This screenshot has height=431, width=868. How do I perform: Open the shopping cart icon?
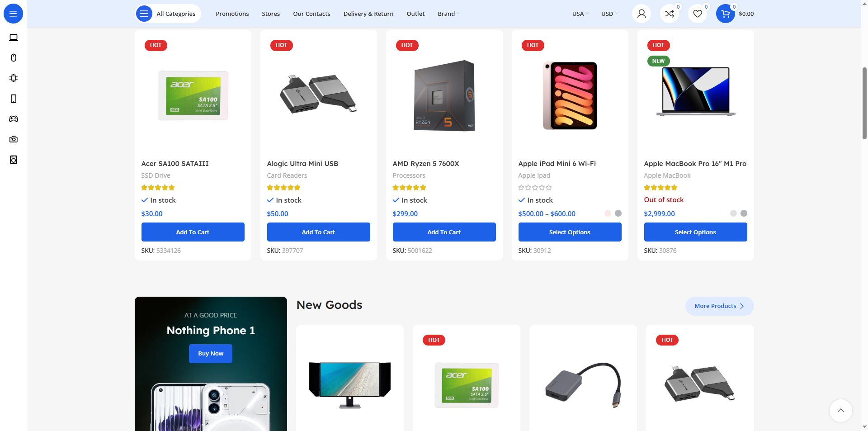tap(725, 14)
